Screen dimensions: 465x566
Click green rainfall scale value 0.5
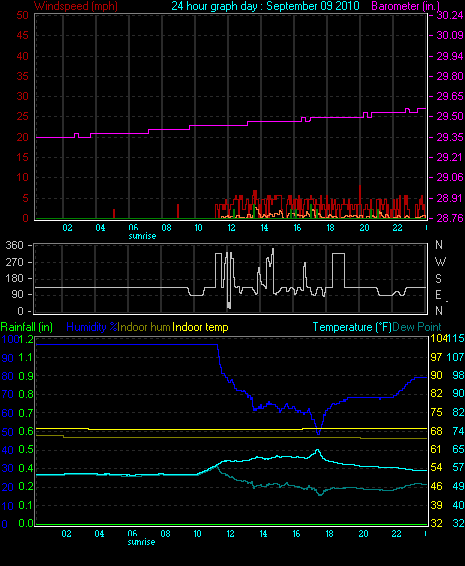point(26,450)
